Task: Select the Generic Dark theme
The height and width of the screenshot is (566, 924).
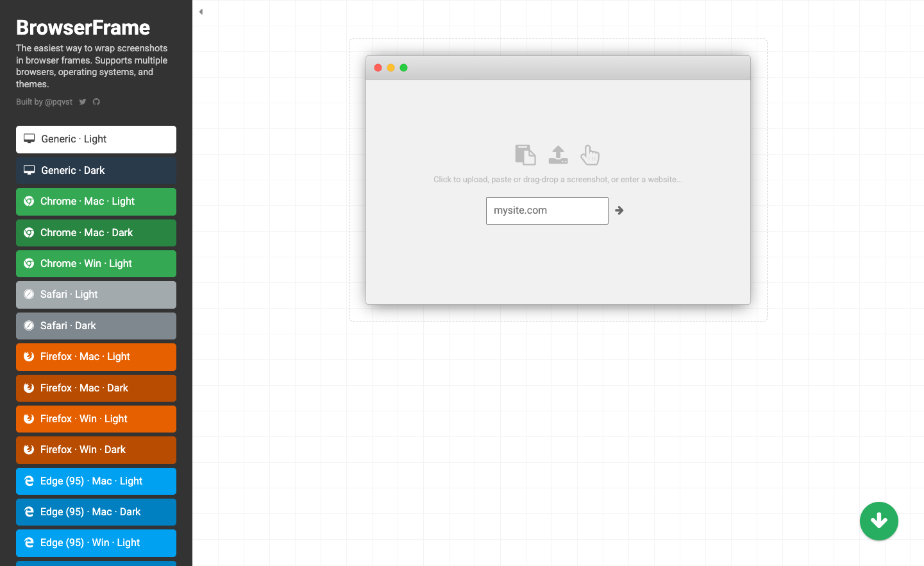Action: [x=96, y=170]
